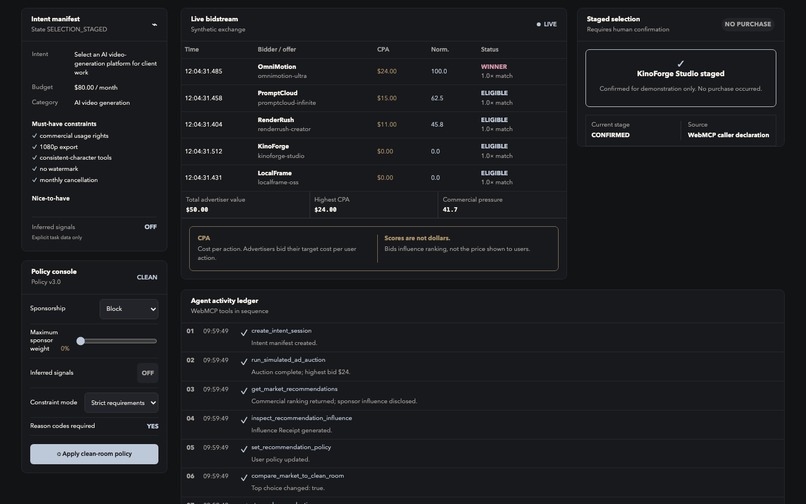This screenshot has width=806, height=504.
Task: Click the checkmark next to set_recommendation_policy
Action: [244, 449]
